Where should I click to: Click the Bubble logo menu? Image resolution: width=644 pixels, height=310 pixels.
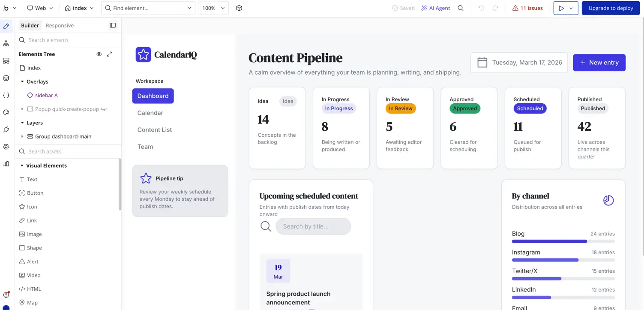point(9,8)
